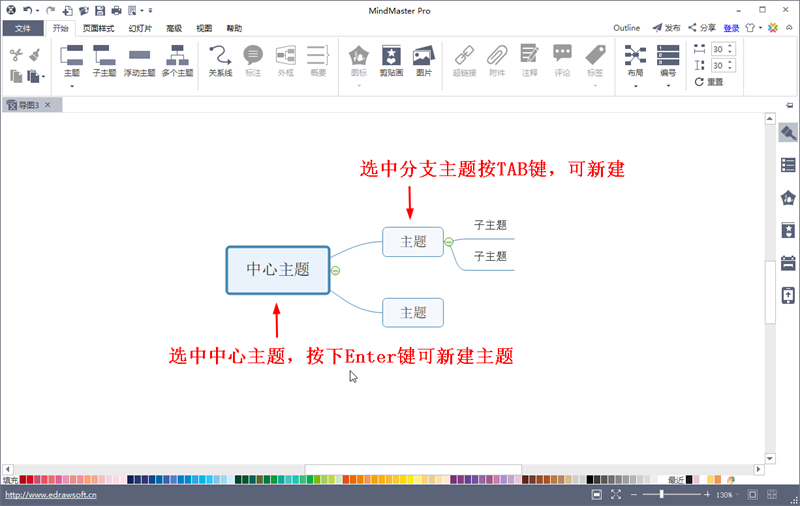Click the 登录 login link
800x506 pixels.
[x=731, y=28]
